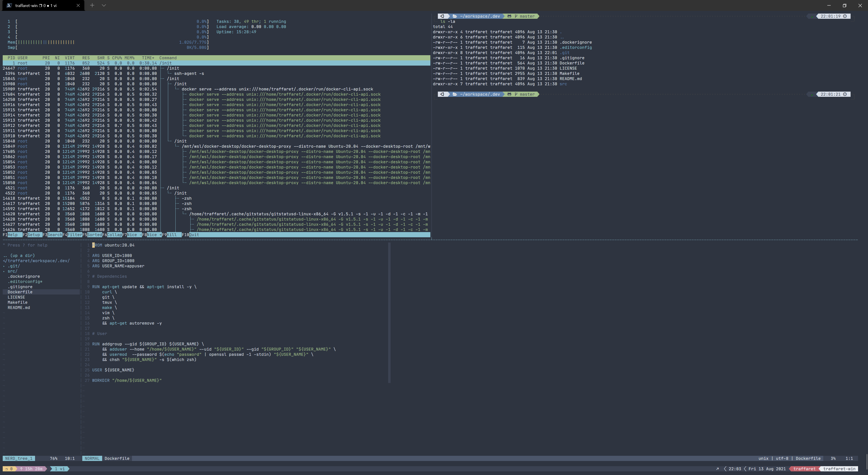The image size is (868, 475).
Task: Click the green check mark beside 22:01:21
Action: point(812,95)
